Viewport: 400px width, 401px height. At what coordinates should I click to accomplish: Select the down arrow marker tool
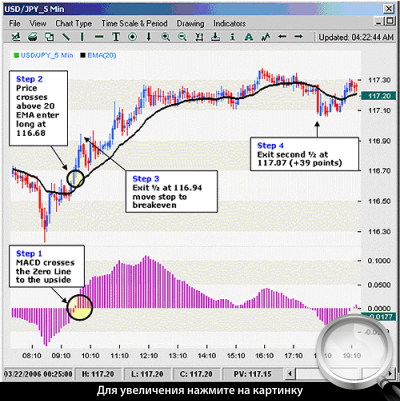(149, 36)
